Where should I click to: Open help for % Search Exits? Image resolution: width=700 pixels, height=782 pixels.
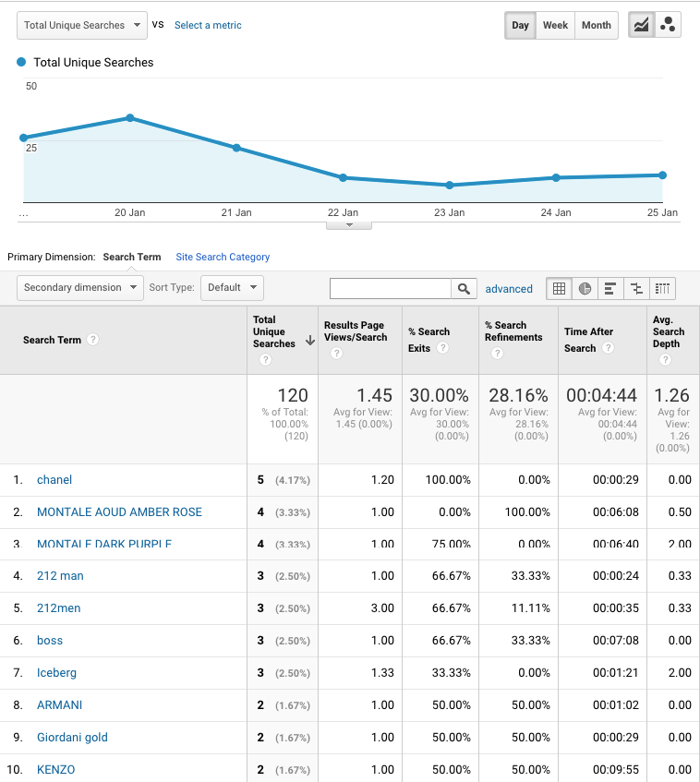pos(442,348)
